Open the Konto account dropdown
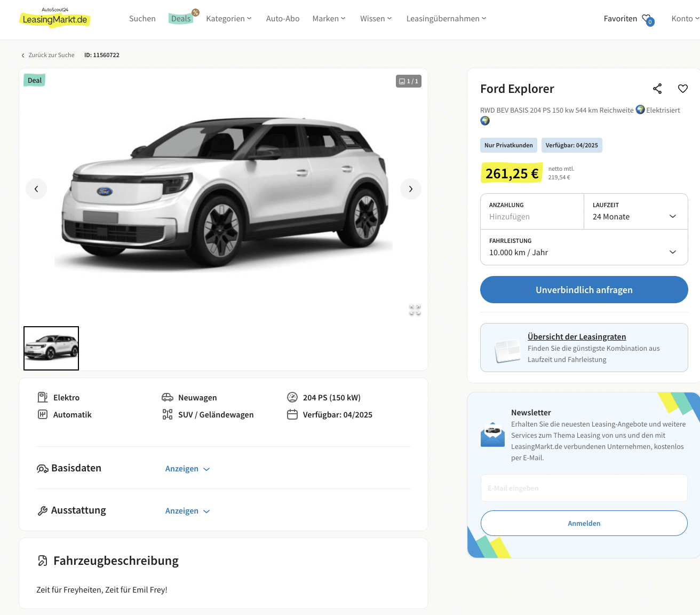Screen dimensions: 700x615 685,19
